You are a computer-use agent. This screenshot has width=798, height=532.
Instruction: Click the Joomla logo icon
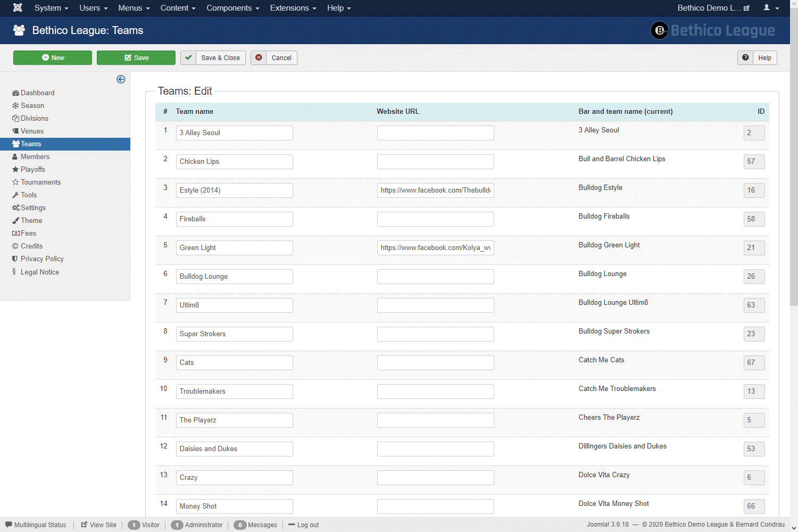click(x=18, y=8)
